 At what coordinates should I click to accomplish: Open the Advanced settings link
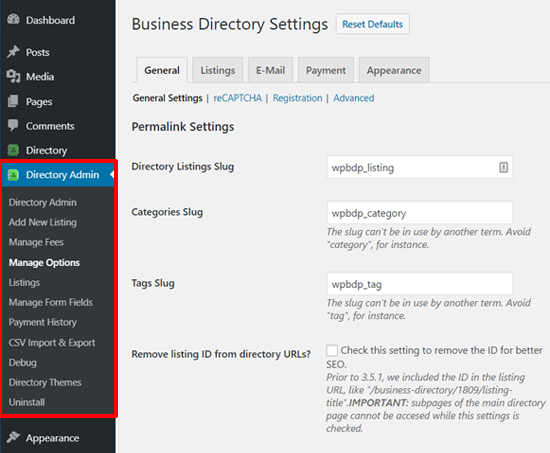354,98
